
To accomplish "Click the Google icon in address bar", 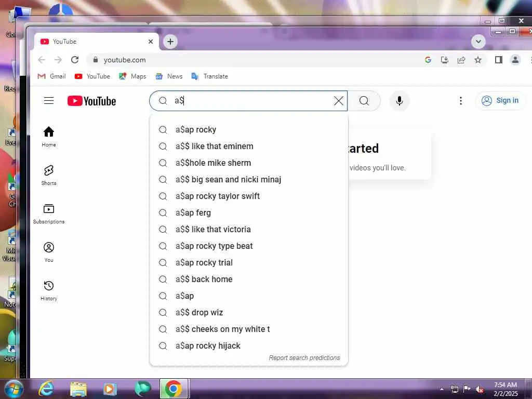I will click(428, 60).
